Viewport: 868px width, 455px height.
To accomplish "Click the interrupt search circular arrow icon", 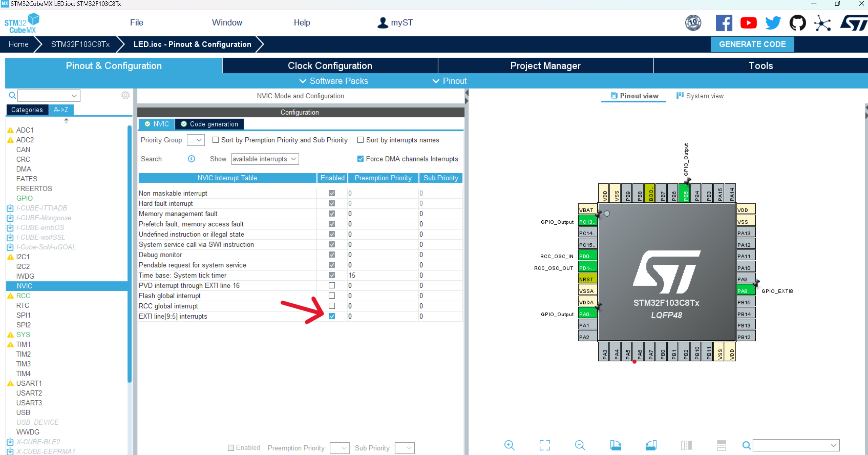I will (191, 159).
